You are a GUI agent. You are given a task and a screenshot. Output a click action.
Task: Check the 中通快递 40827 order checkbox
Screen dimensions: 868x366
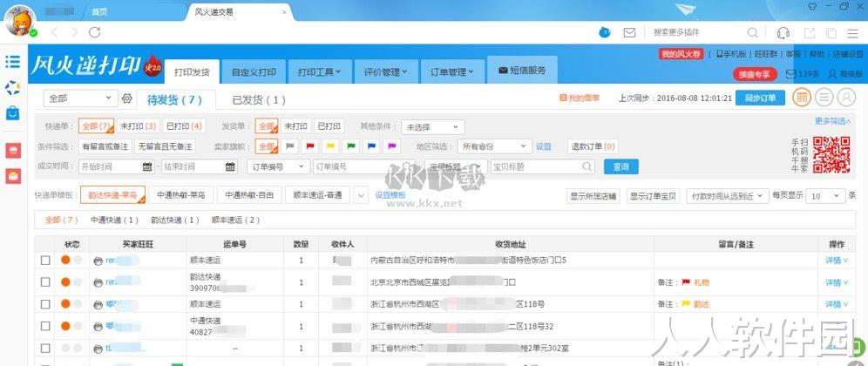[45, 326]
